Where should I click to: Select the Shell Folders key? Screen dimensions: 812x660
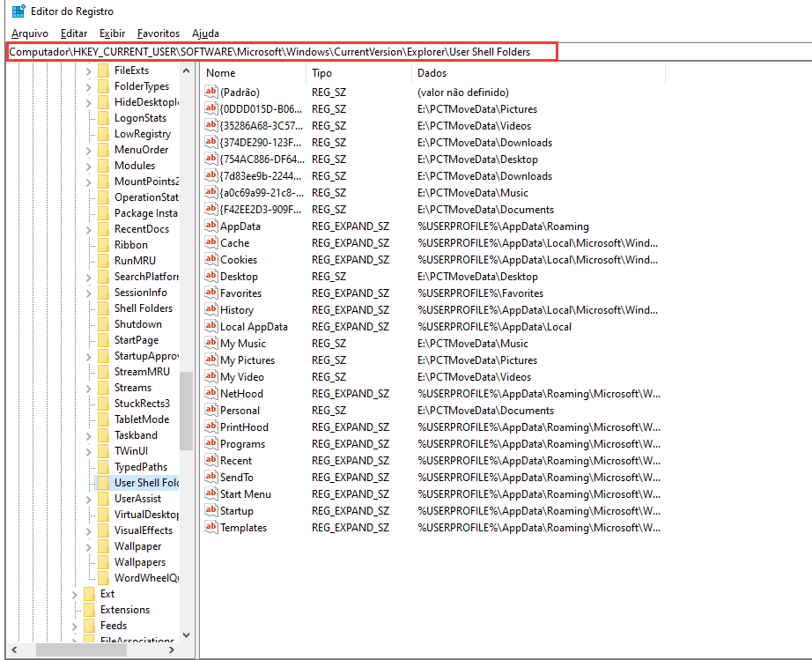tap(143, 308)
